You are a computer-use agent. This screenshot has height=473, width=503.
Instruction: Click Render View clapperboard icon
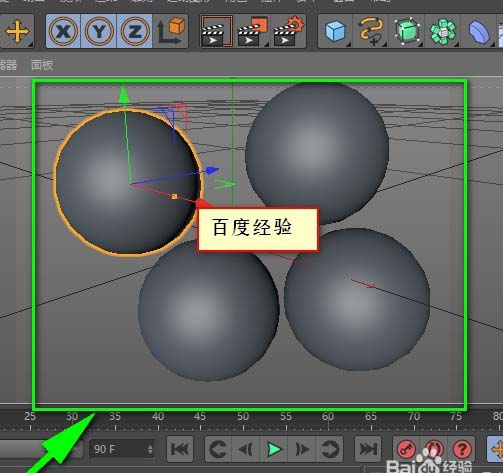tap(217, 31)
